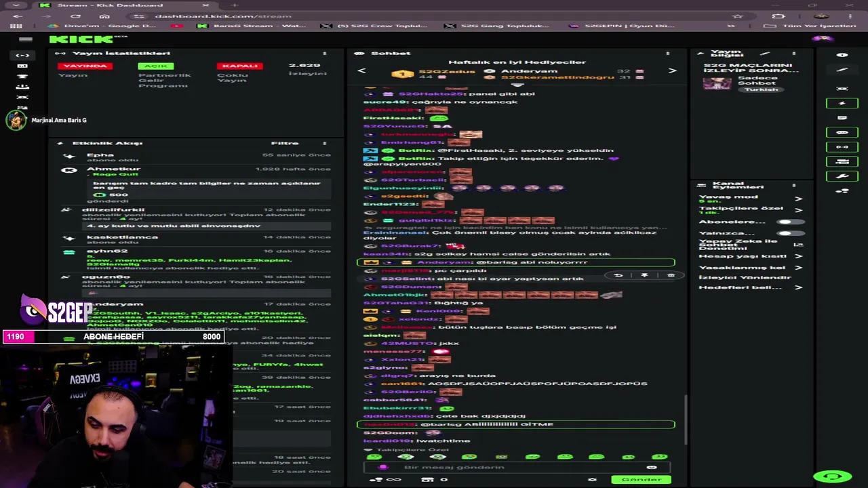Open the emoji picker in the message box
868x488 pixels.
[652, 467]
